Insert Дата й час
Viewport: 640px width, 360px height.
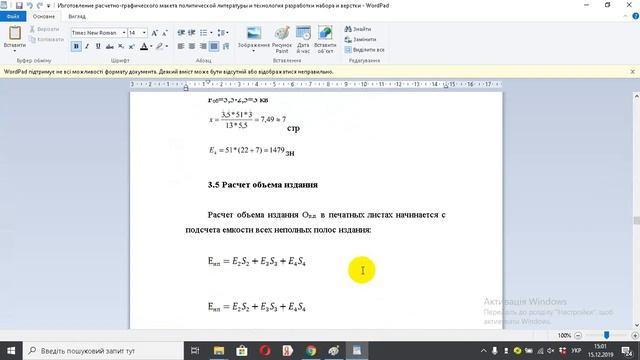(x=303, y=39)
